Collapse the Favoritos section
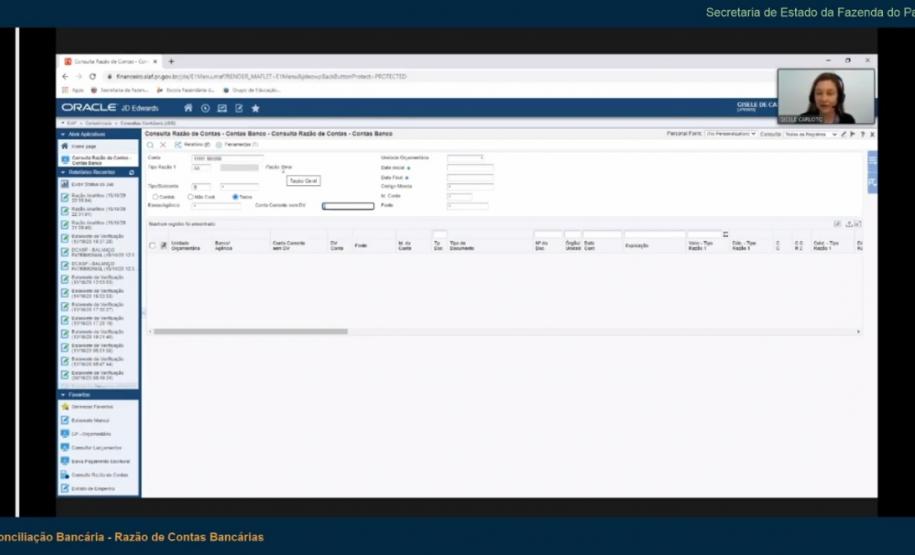The height and width of the screenshot is (555, 915). (x=64, y=395)
